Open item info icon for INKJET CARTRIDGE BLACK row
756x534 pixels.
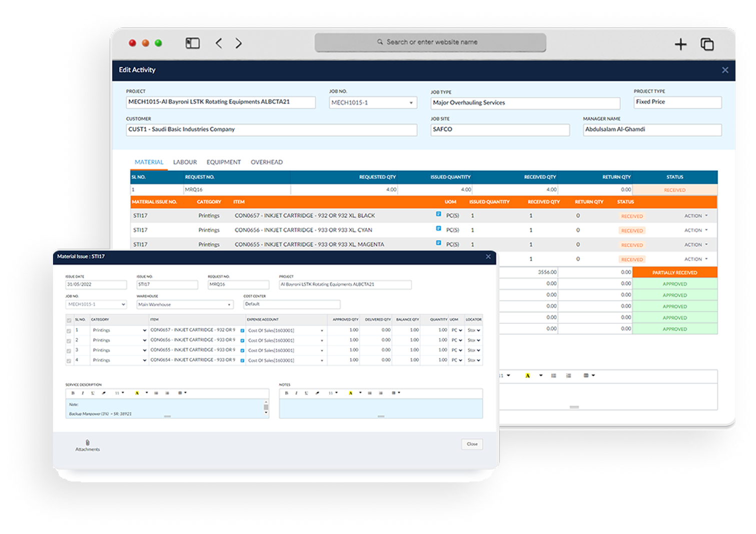(x=438, y=214)
